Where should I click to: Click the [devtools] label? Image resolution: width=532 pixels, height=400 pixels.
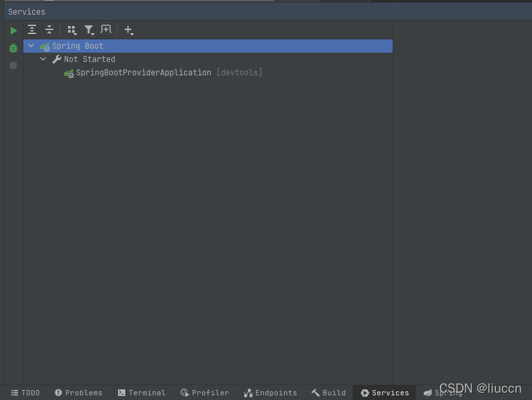[239, 73]
